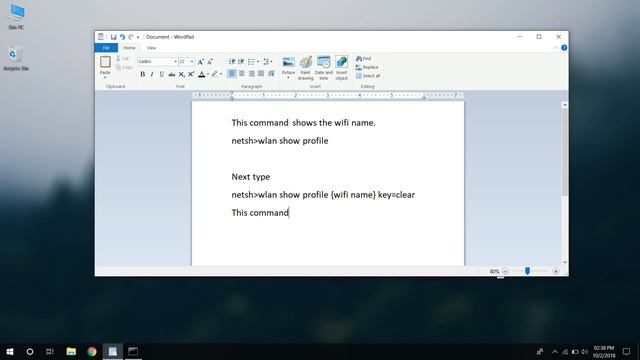Image resolution: width=640 pixels, height=360 pixels.
Task: Open Task View in taskbar
Action: [x=50, y=351]
